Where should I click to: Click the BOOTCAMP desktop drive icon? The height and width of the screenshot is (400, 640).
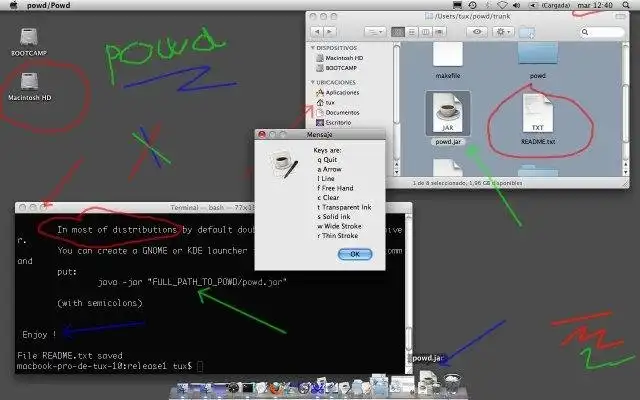coord(29,37)
